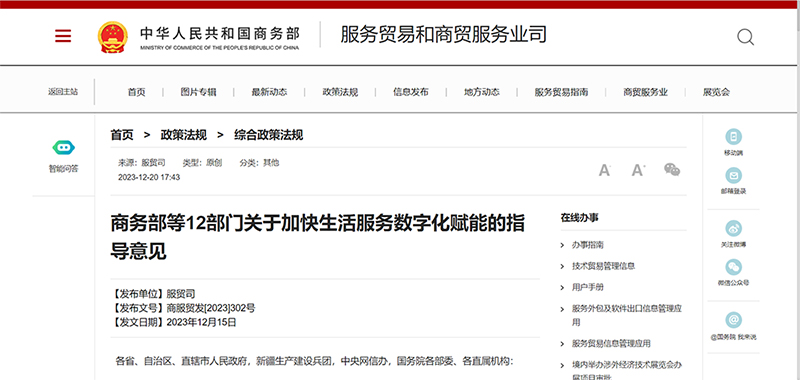This screenshot has height=380, width=800.
Task: Increase font size with A+ icon
Action: click(x=639, y=170)
